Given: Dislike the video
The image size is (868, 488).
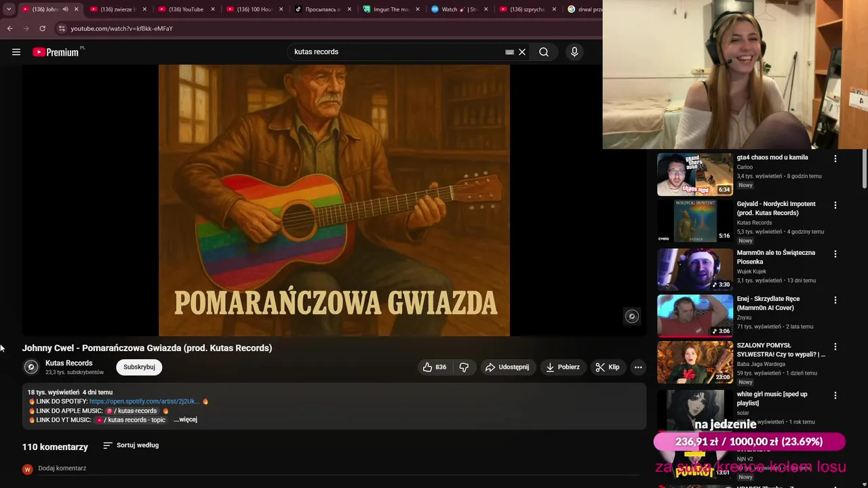Looking at the screenshot, I should click(464, 367).
